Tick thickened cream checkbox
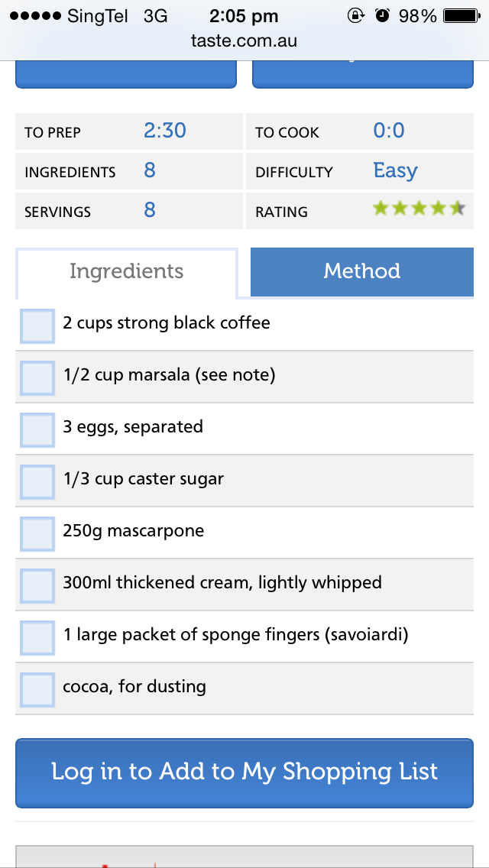 [37, 586]
